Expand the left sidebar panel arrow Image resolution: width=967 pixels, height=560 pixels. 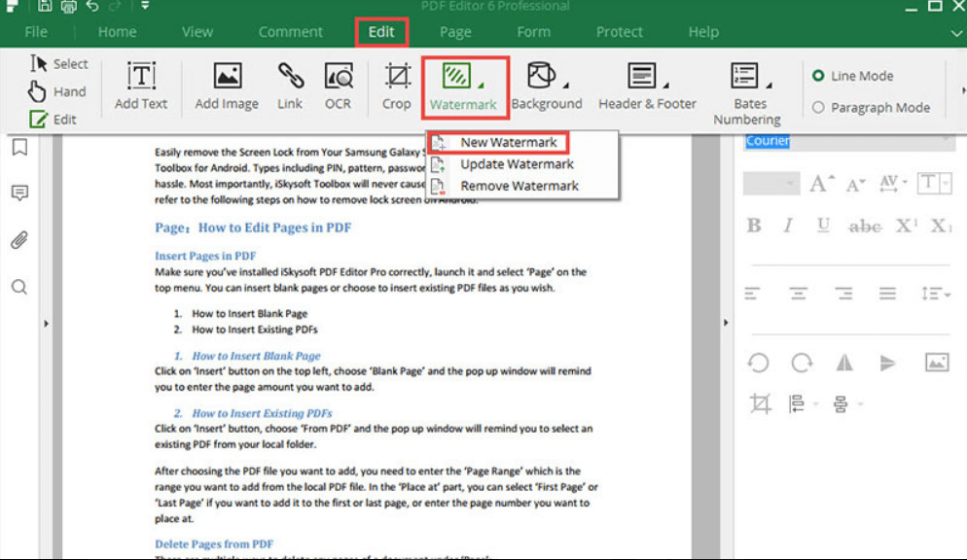point(47,323)
